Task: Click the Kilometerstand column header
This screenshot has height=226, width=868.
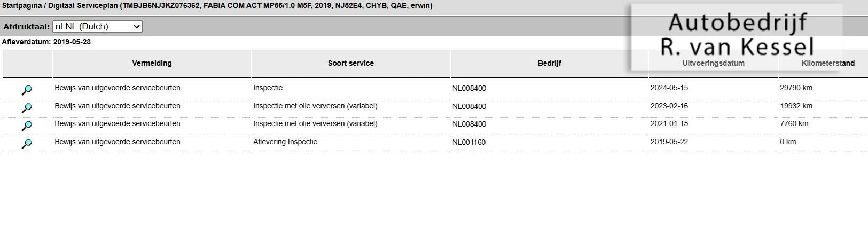Action: pos(827,63)
